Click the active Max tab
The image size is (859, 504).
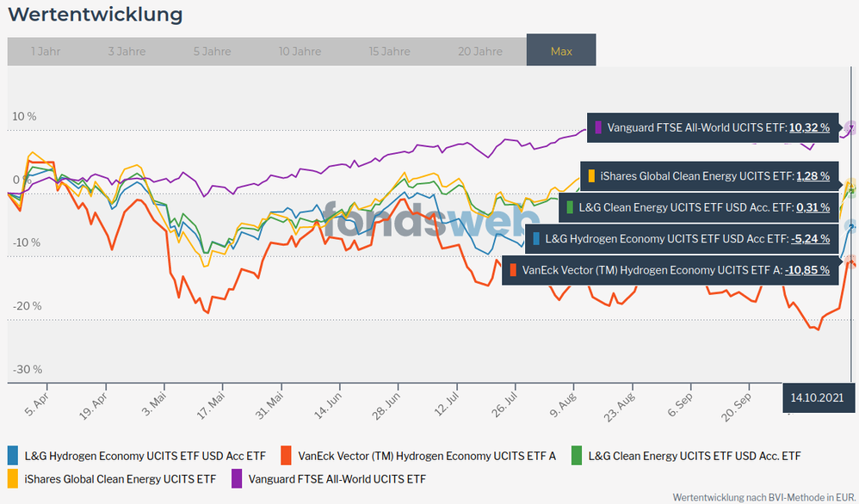pyautogui.click(x=561, y=52)
